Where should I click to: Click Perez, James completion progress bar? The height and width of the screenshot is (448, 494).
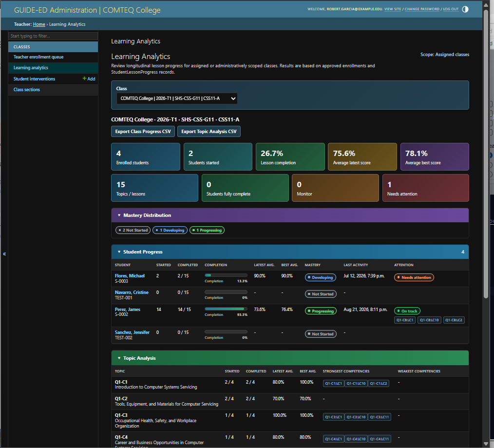(x=226, y=309)
